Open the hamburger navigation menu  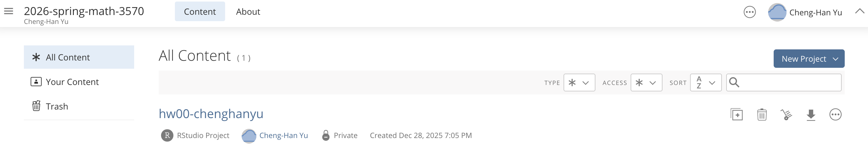coord(9,11)
